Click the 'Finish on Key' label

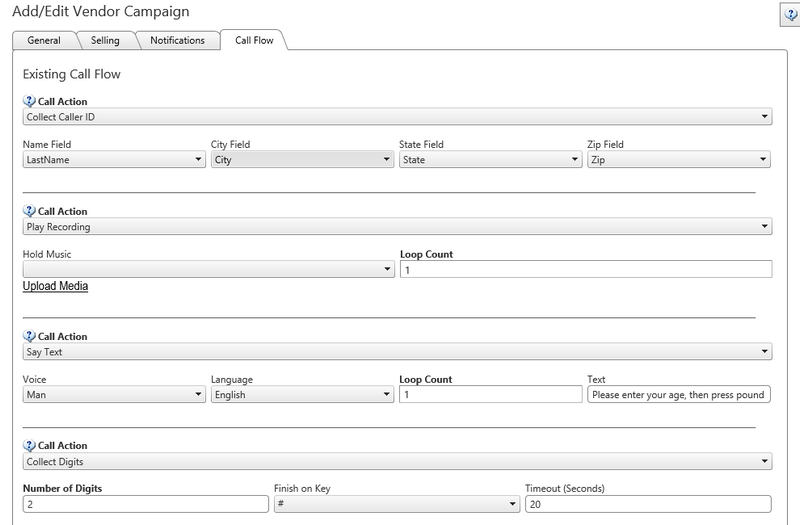coord(302,488)
